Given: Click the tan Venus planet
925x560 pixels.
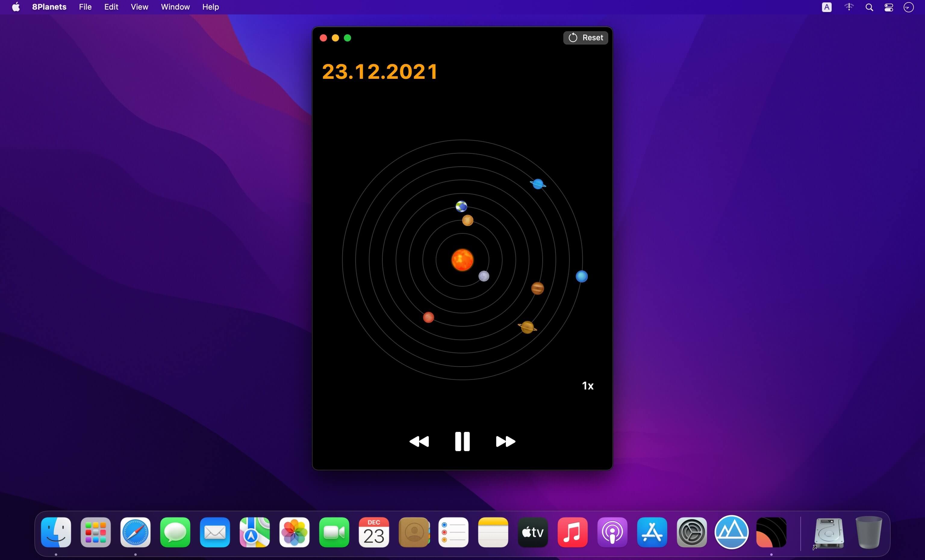Looking at the screenshot, I should point(467,220).
